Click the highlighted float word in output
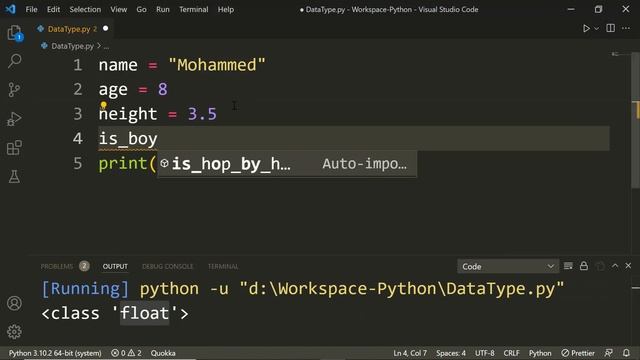 pos(144,313)
